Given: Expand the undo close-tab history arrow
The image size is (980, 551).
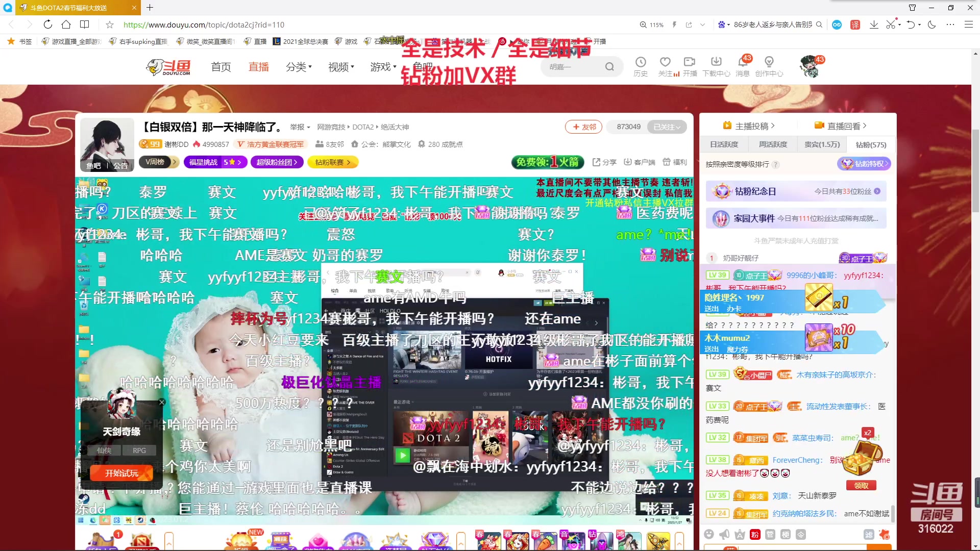Looking at the screenshot, I should (x=920, y=24).
